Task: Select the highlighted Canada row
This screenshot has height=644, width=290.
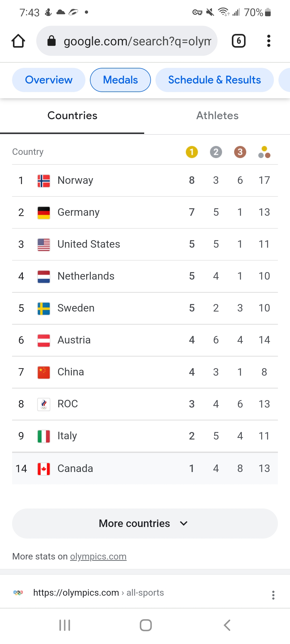Action: pyautogui.click(x=145, y=469)
